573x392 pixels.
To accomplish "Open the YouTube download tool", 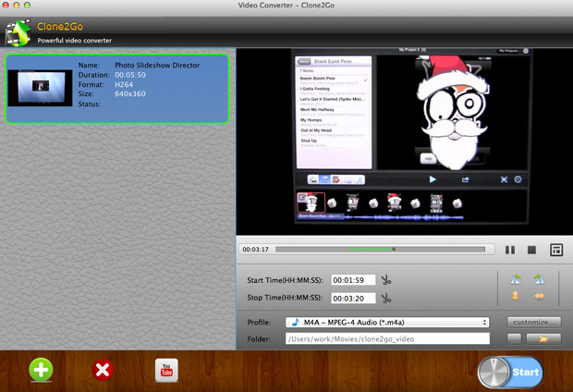I will [x=166, y=371].
